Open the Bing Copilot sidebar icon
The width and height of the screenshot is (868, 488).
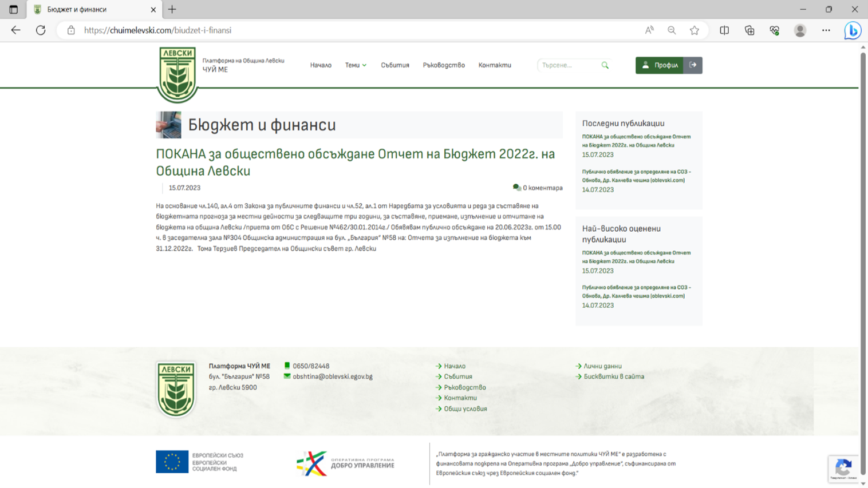coord(852,30)
